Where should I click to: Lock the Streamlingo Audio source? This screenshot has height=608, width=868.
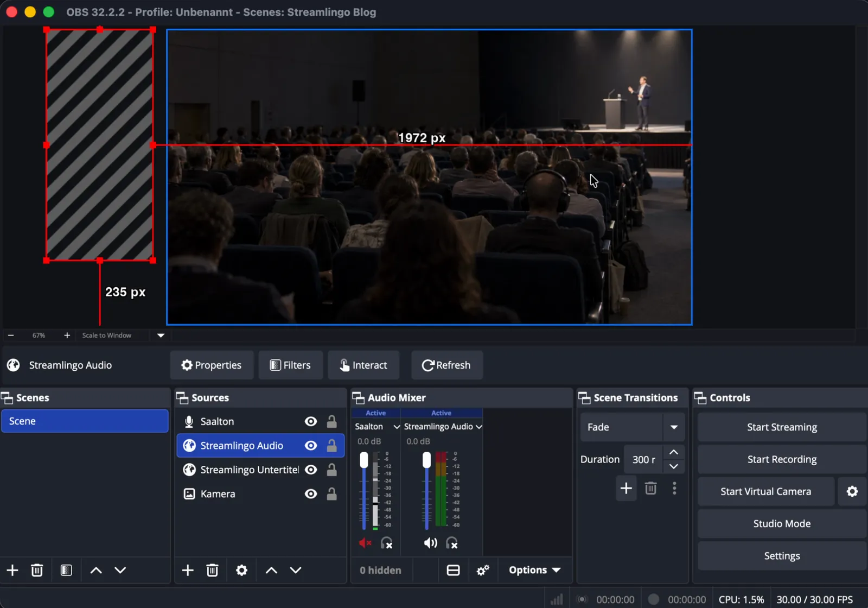(x=331, y=446)
